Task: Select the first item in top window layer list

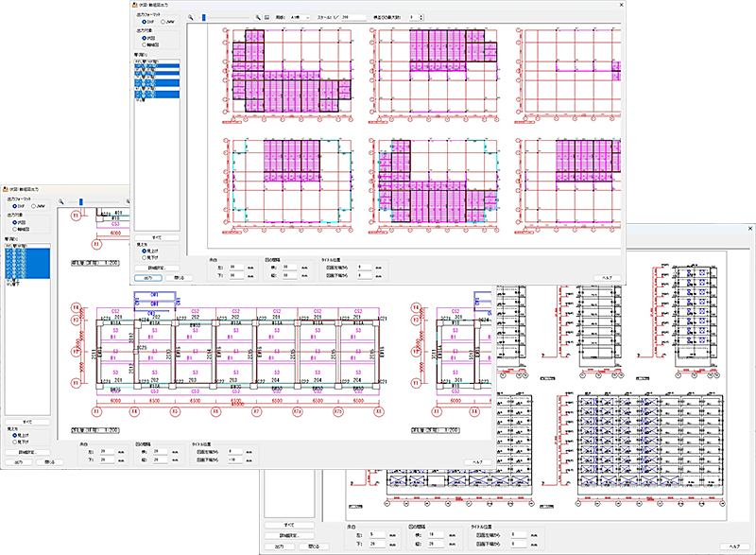Action: pos(151,61)
